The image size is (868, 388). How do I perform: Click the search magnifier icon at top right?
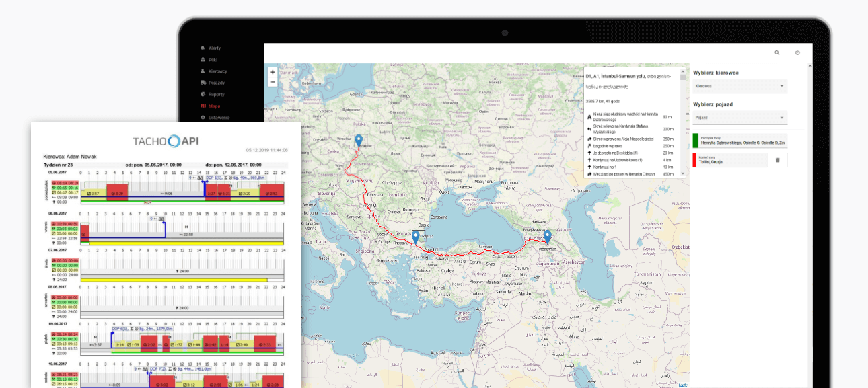pos(776,52)
